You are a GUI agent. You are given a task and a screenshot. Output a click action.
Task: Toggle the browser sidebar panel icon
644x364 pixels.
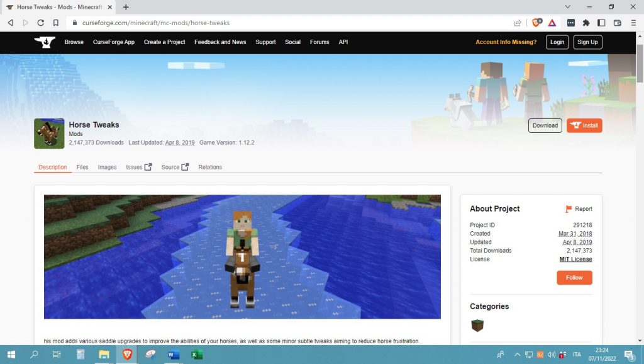click(x=601, y=23)
